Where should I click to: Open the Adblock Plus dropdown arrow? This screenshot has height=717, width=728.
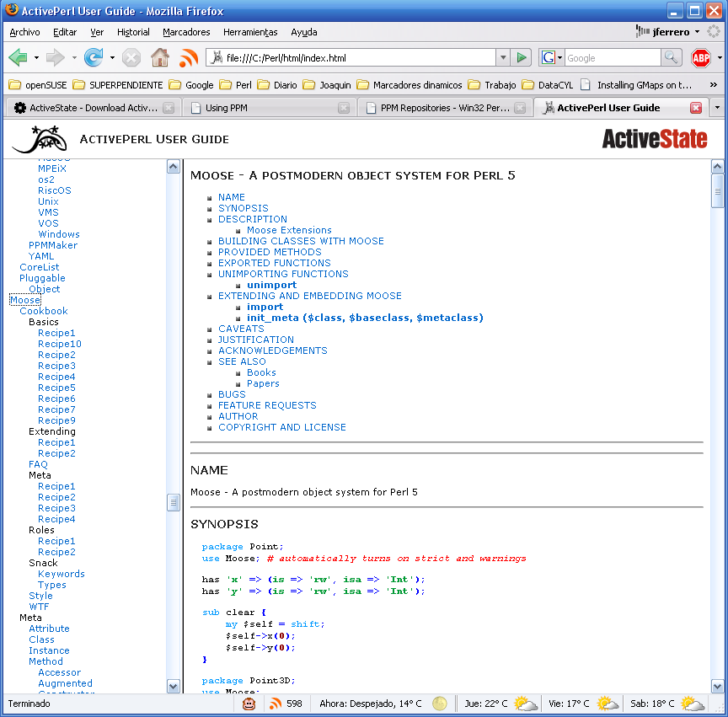720,58
